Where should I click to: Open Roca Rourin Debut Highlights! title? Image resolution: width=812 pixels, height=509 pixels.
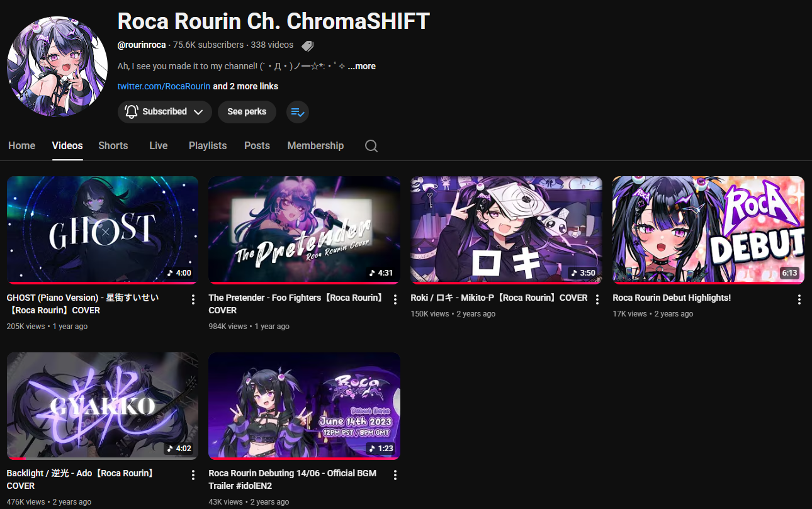(x=672, y=298)
